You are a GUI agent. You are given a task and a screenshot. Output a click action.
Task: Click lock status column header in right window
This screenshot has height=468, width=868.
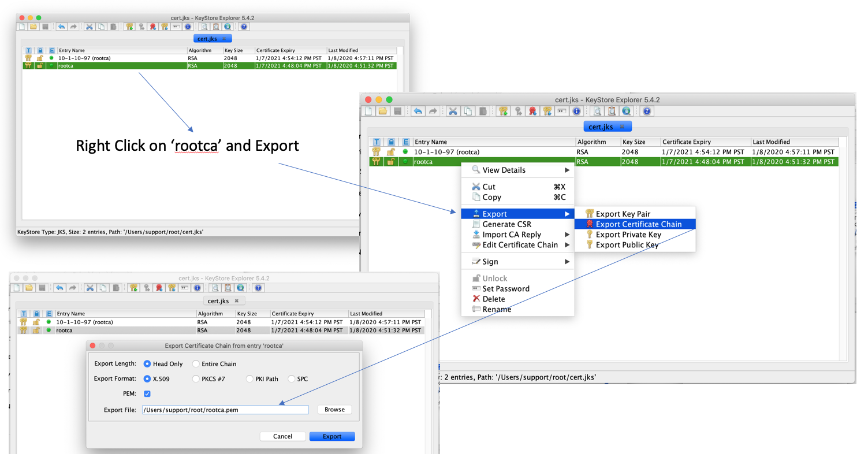(x=391, y=142)
